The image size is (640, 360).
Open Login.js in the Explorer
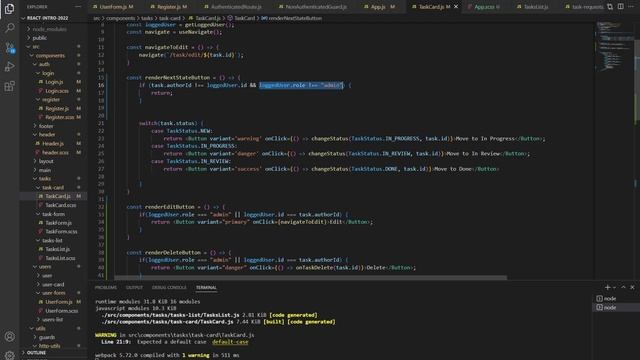point(53,82)
